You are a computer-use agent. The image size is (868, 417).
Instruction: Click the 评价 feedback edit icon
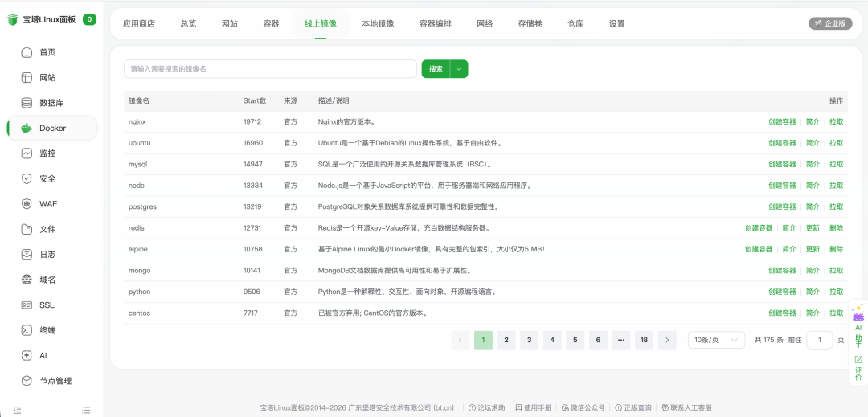pyautogui.click(x=858, y=359)
